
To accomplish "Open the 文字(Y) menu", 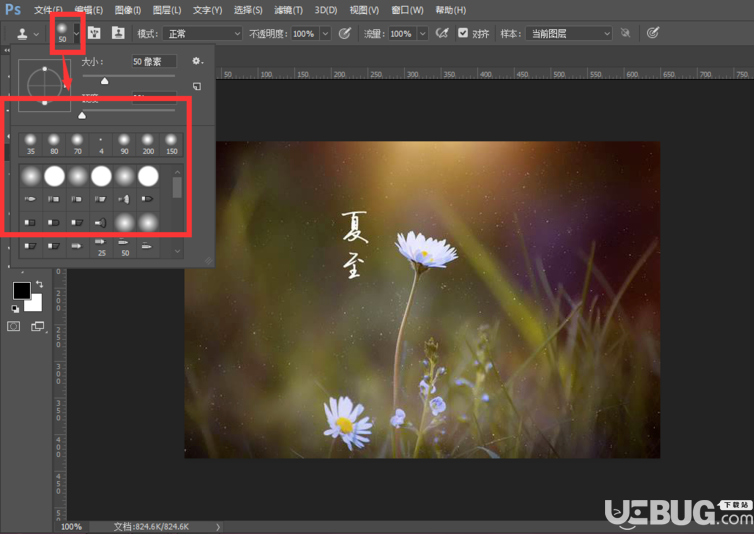I will tap(207, 10).
